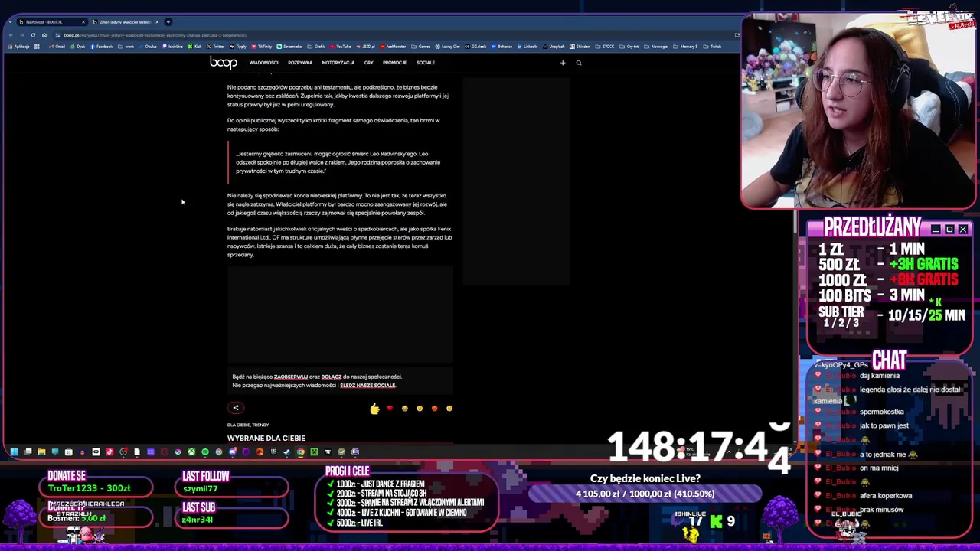980x551 pixels.
Task: Expand the Memory 5 bookmarks folder
Action: tap(686, 47)
